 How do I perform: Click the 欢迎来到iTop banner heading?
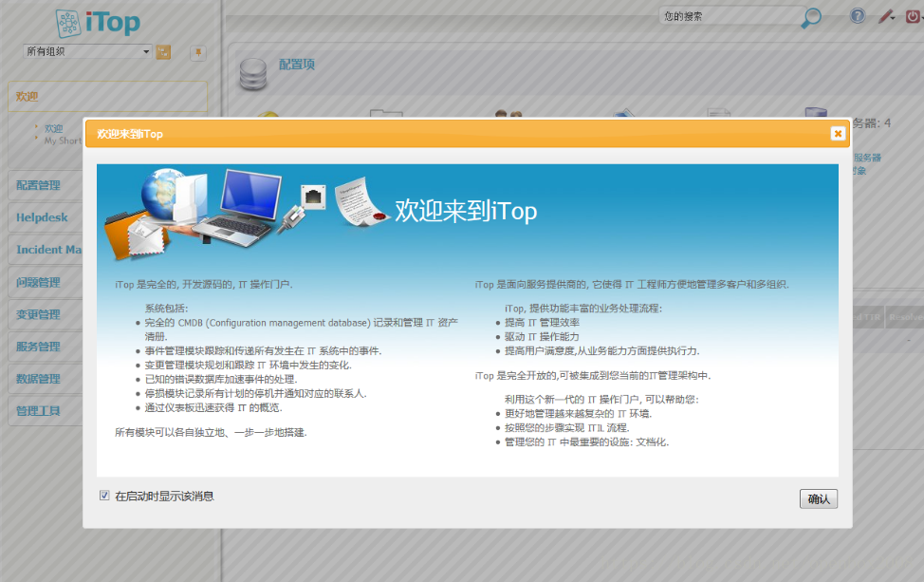pyautogui.click(x=466, y=211)
